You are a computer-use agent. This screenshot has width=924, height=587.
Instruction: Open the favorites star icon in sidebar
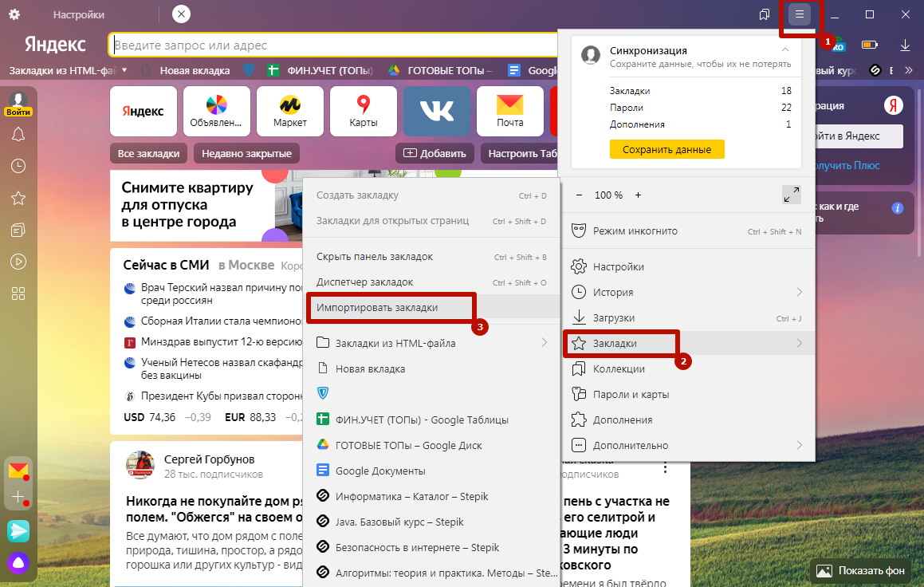18,198
